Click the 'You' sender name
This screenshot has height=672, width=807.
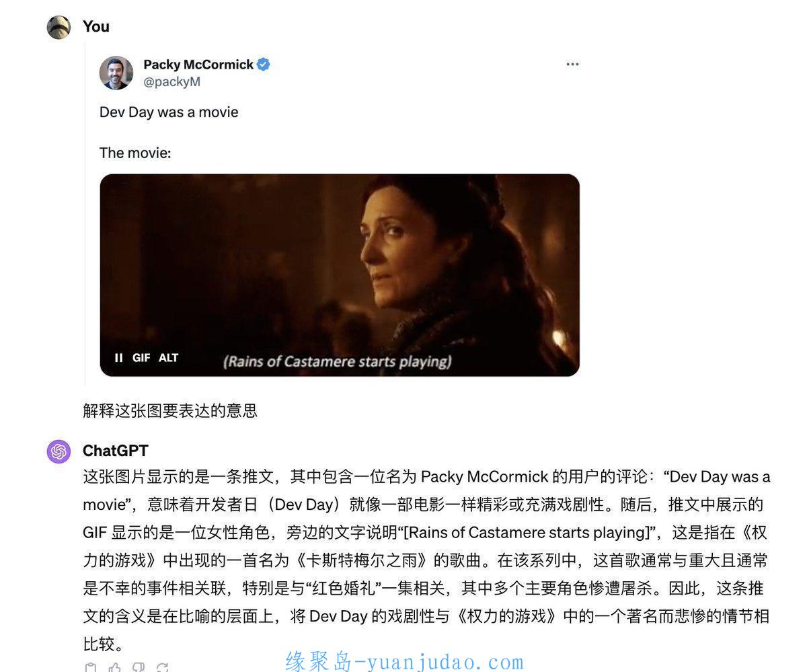(x=96, y=26)
